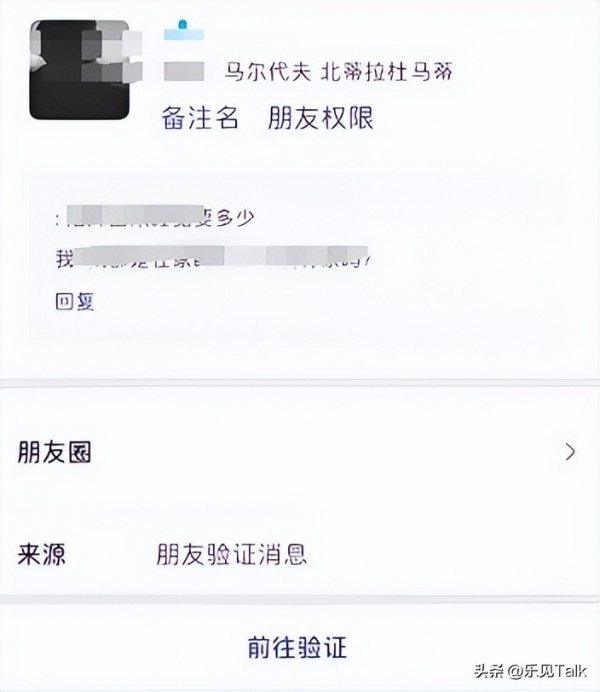The image size is (600, 692).
Task: Click the small blue icon above the nickname
Action: [184, 30]
